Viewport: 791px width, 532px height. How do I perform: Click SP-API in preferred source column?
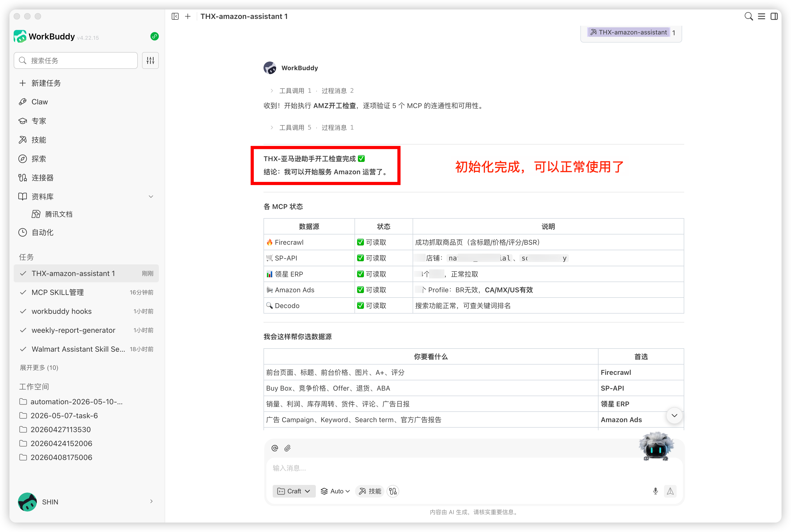point(641,388)
